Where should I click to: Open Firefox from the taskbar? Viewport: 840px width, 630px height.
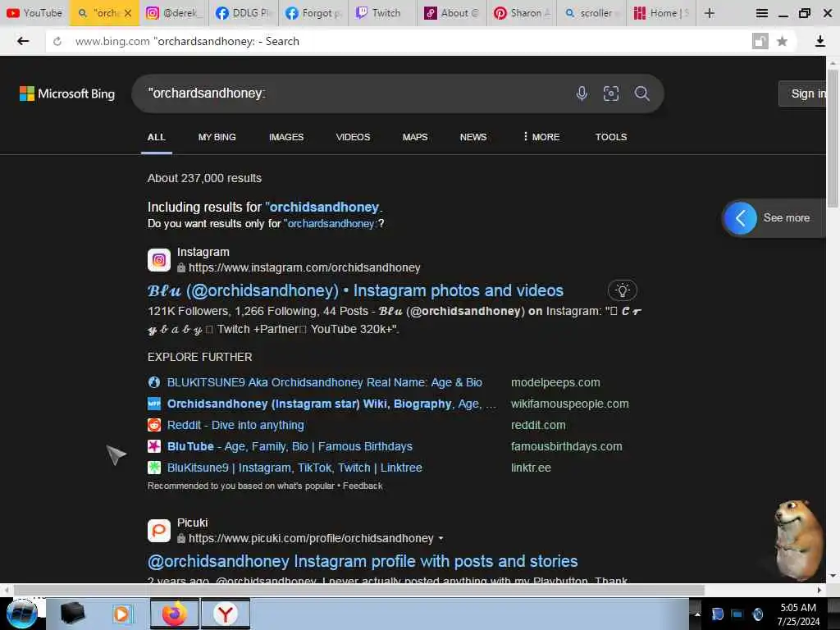click(174, 614)
